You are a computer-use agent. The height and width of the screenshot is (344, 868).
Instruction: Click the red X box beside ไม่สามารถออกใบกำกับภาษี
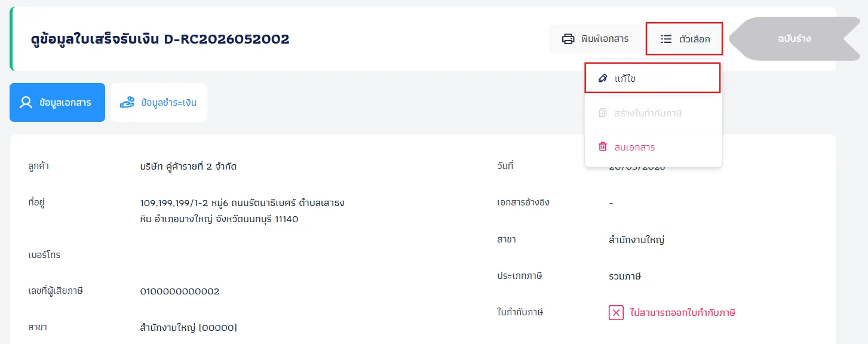click(616, 312)
